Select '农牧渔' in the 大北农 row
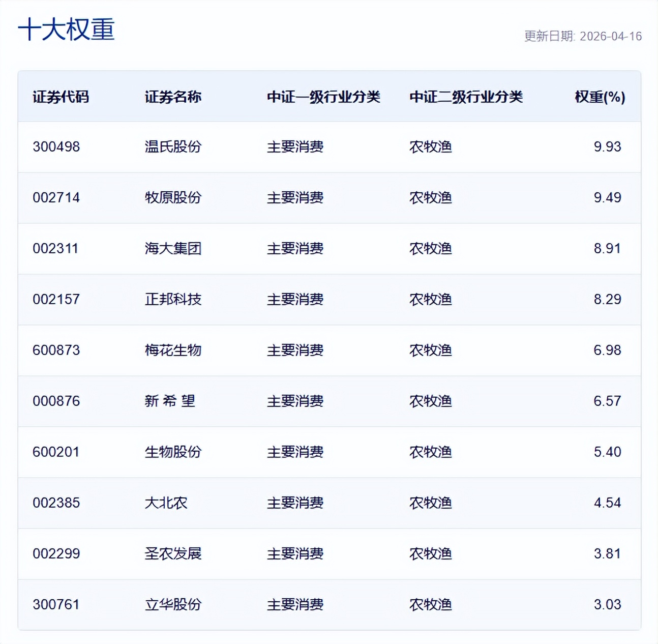This screenshot has width=658, height=644. tap(431, 503)
